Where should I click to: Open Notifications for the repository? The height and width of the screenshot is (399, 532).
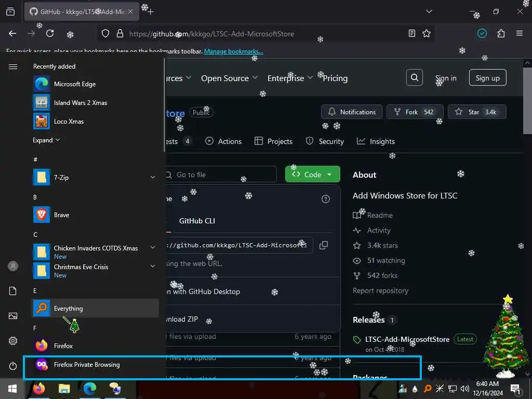352,112
